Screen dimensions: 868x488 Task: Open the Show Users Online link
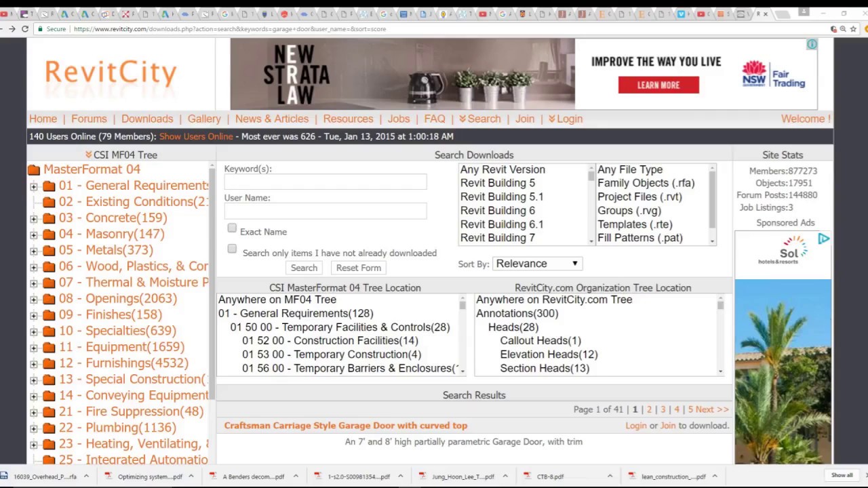point(196,136)
